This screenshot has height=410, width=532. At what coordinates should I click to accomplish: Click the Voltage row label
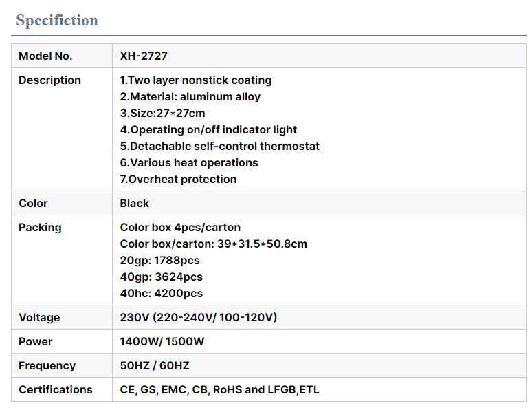tap(39, 318)
